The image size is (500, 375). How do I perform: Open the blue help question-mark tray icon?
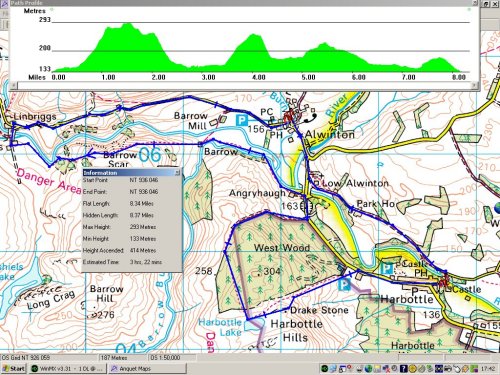404,368
